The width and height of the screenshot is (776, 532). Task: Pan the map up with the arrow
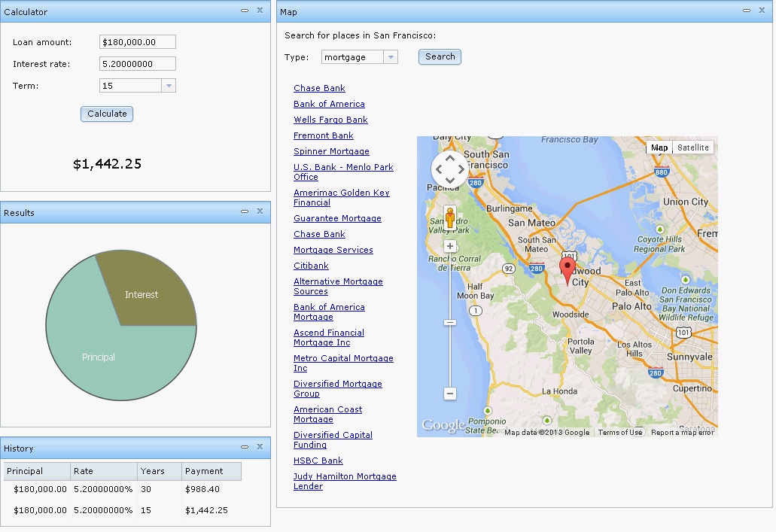pos(450,158)
